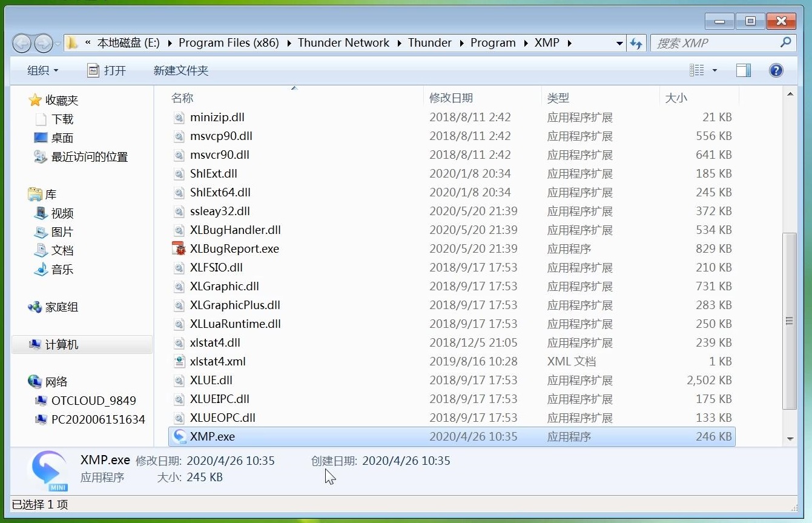Select the minizip.dll file icon
Screen dimensions: 812x523
click(179, 118)
